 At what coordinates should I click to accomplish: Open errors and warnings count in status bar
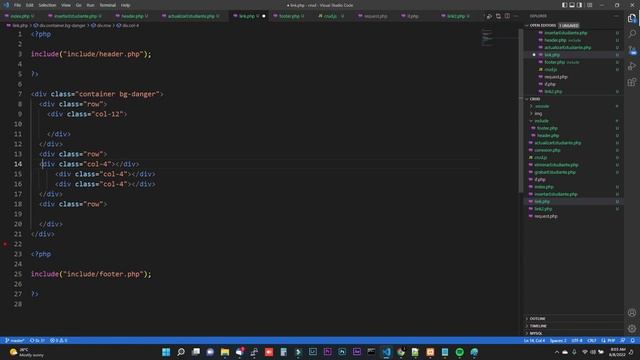(x=59, y=340)
